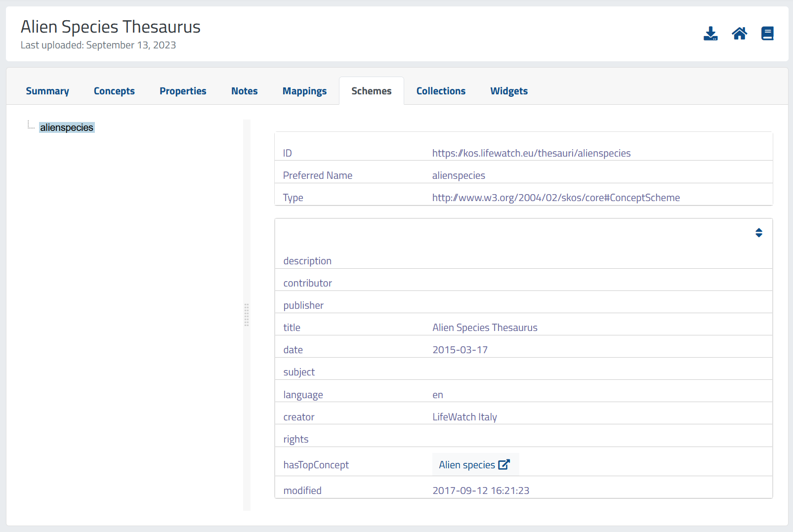Navigate home using the house icon
The height and width of the screenshot is (532, 793).
(x=739, y=33)
